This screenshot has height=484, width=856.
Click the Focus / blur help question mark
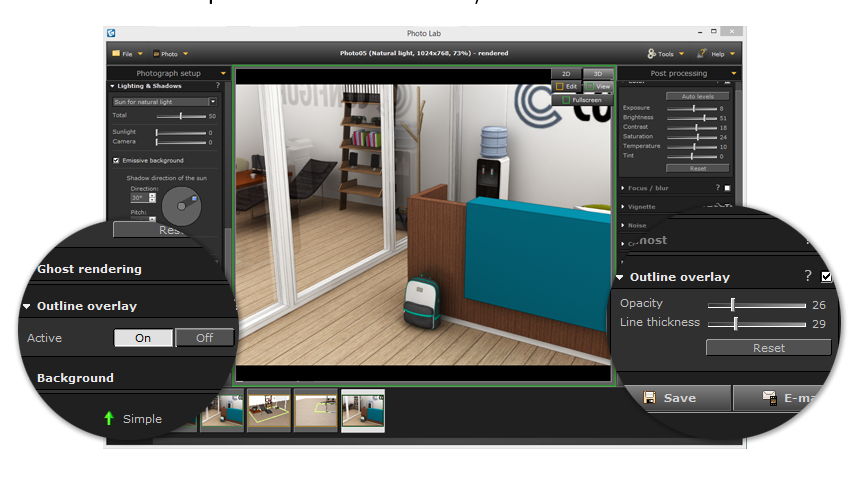(718, 188)
